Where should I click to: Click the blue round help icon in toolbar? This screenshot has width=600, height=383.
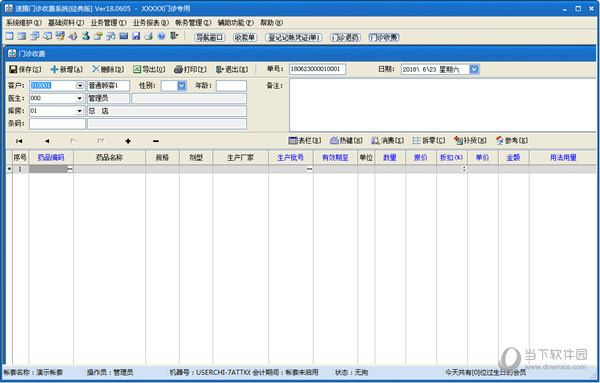point(161,36)
